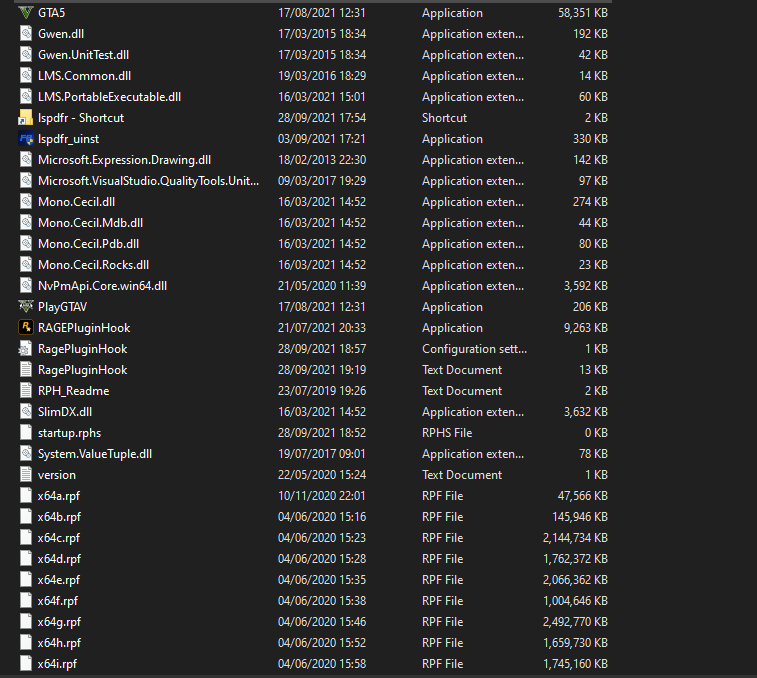Click the Shortcut type label
The image size is (757, 678).
pyautogui.click(x=444, y=118)
